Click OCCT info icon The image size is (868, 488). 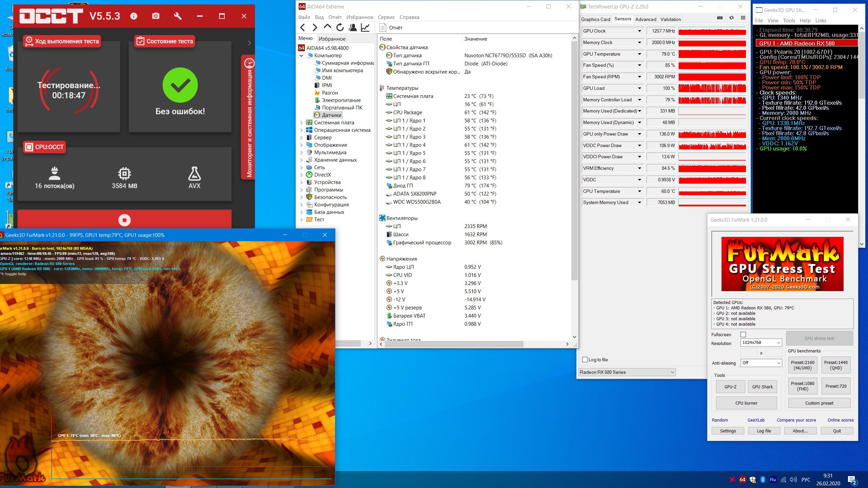[134, 16]
